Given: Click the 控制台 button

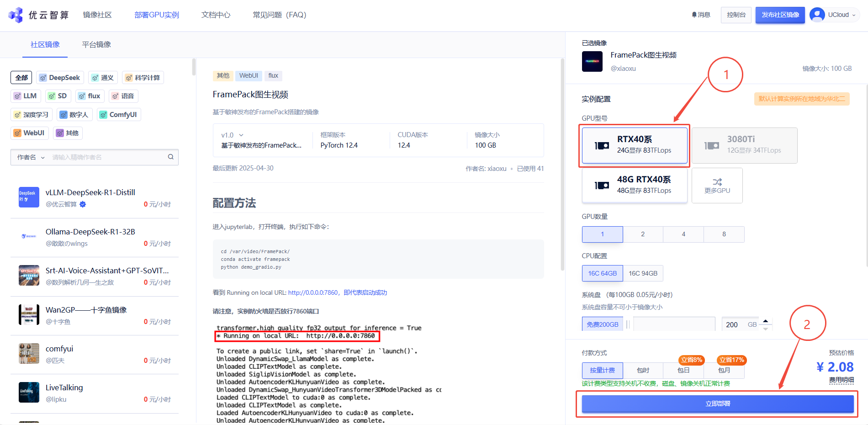Looking at the screenshot, I should click(736, 15).
